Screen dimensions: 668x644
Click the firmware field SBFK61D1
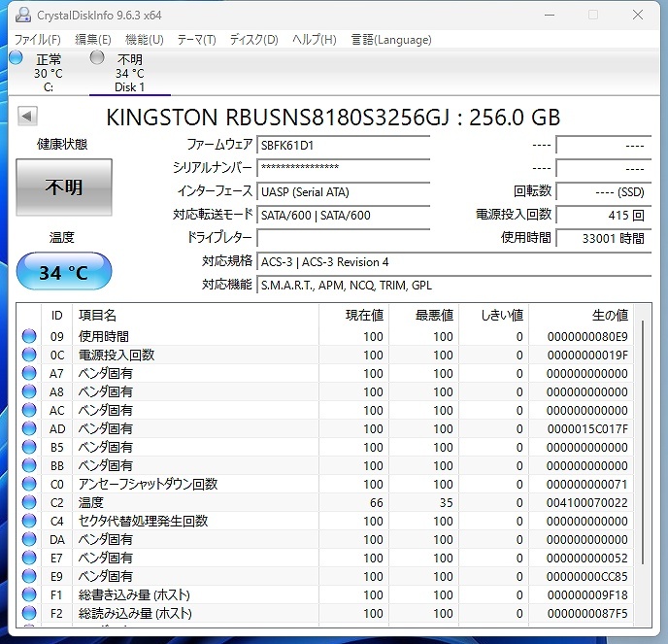tap(344, 146)
